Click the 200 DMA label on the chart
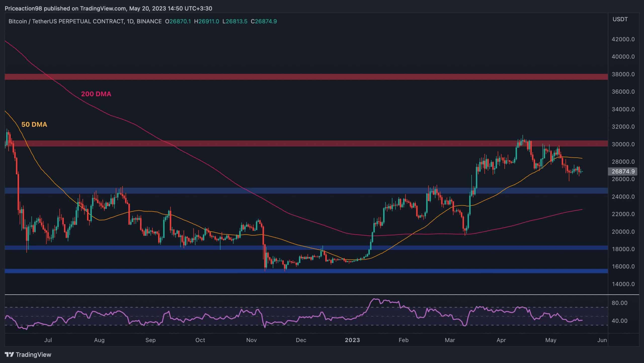 click(96, 94)
